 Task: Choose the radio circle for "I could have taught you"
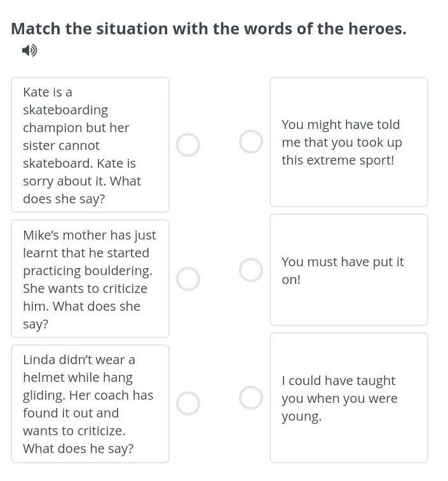point(251,398)
